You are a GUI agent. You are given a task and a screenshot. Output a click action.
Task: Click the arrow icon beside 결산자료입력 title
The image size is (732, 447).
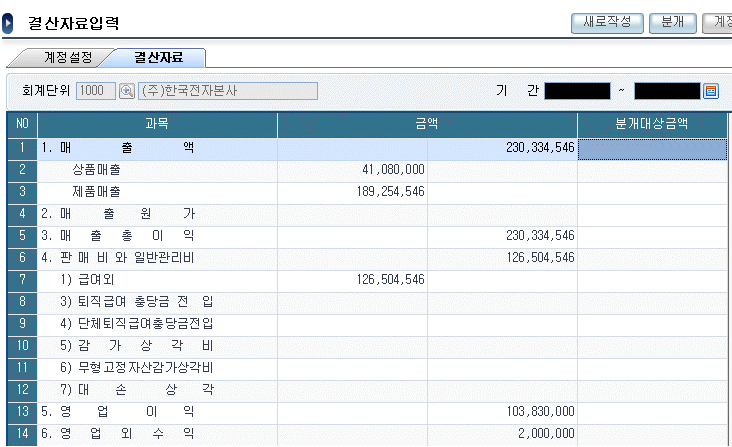click(9, 21)
